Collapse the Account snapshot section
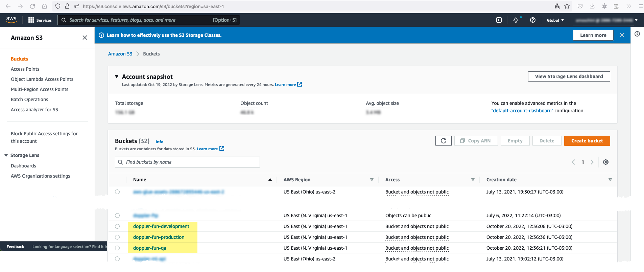 coord(117,76)
